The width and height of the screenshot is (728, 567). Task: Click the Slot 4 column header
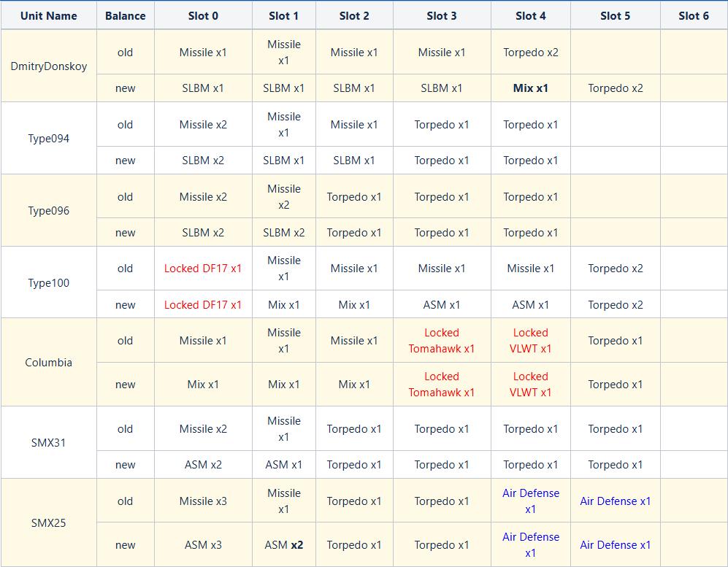[531, 16]
